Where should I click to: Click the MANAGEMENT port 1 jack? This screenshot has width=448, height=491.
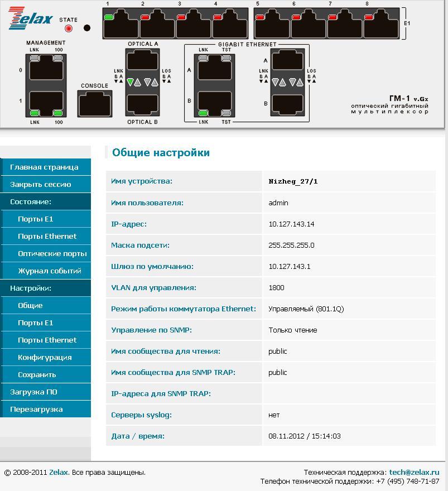coord(46,104)
